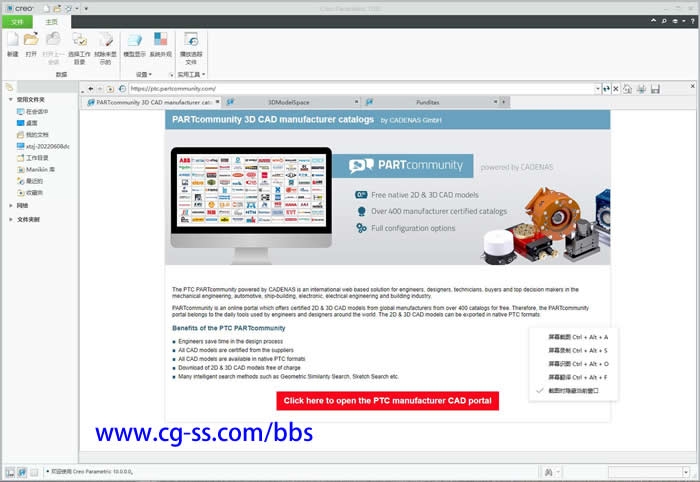
Task: Open the 模型显示 model display settings
Action: coord(135,43)
